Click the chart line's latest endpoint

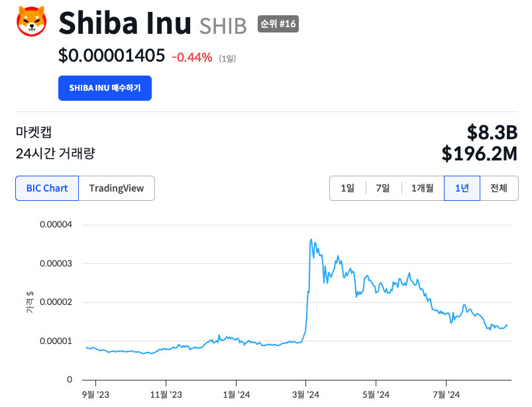(x=508, y=325)
